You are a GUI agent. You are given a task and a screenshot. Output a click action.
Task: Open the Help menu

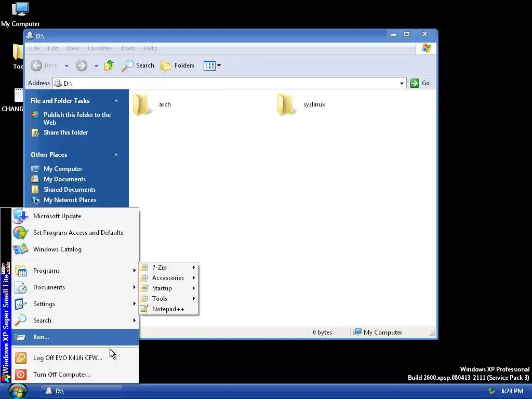(150, 48)
